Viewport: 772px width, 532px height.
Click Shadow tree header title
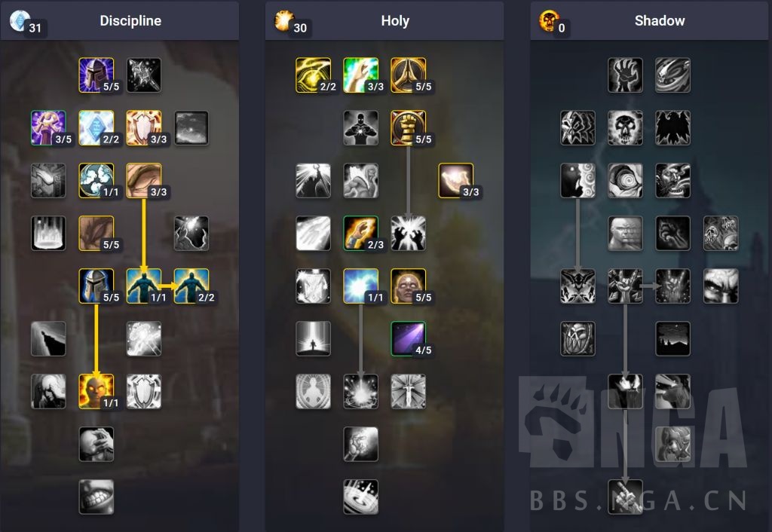click(660, 20)
